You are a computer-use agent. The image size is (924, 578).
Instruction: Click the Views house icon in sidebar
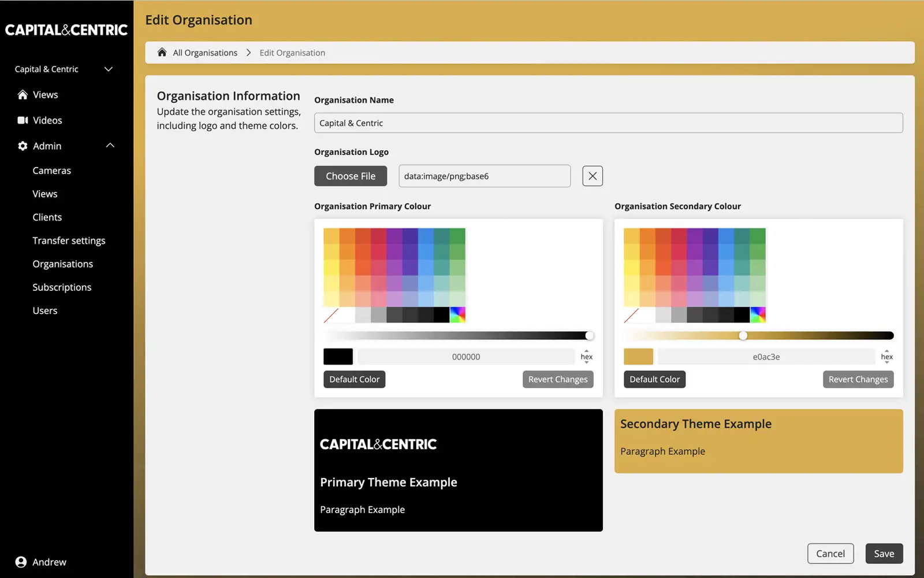pos(23,95)
